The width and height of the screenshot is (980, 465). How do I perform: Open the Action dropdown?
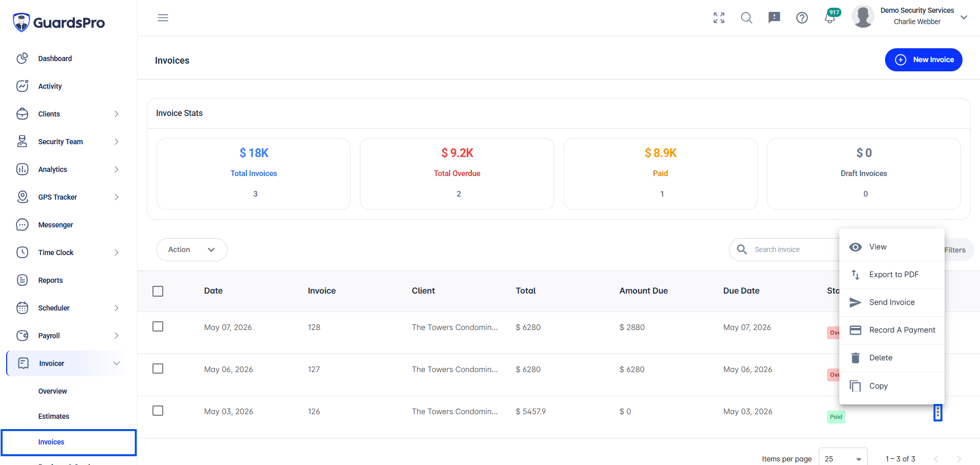[x=191, y=249]
